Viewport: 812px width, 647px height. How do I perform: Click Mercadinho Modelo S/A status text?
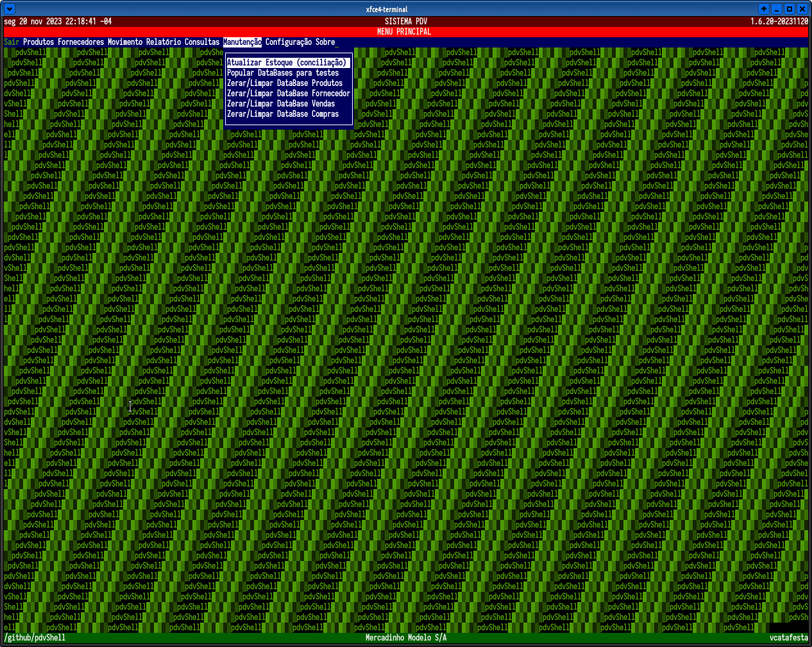pos(406,637)
